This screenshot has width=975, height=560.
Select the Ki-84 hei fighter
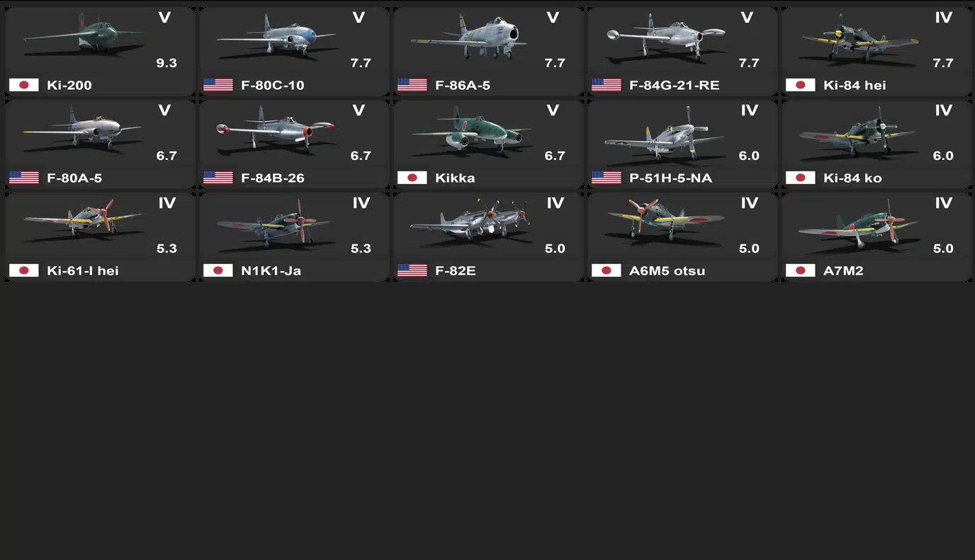[x=877, y=52]
